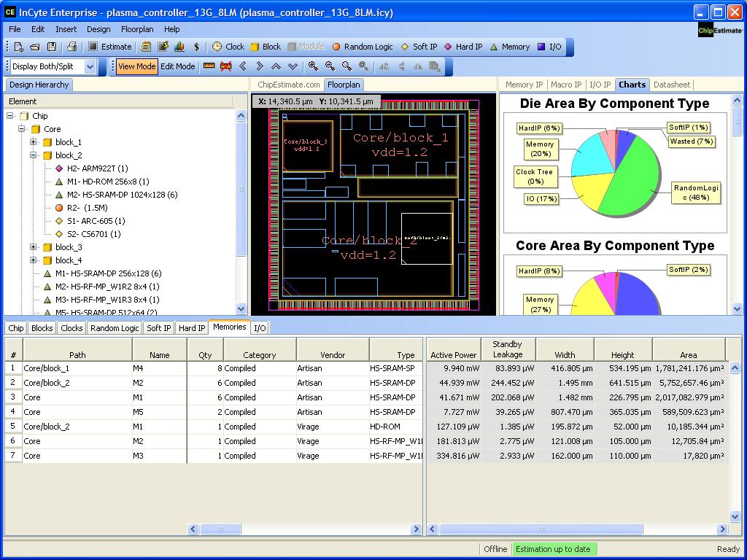The height and width of the screenshot is (560, 747).
Task: Pan floorplan up with the up chevron
Action: tap(276, 66)
